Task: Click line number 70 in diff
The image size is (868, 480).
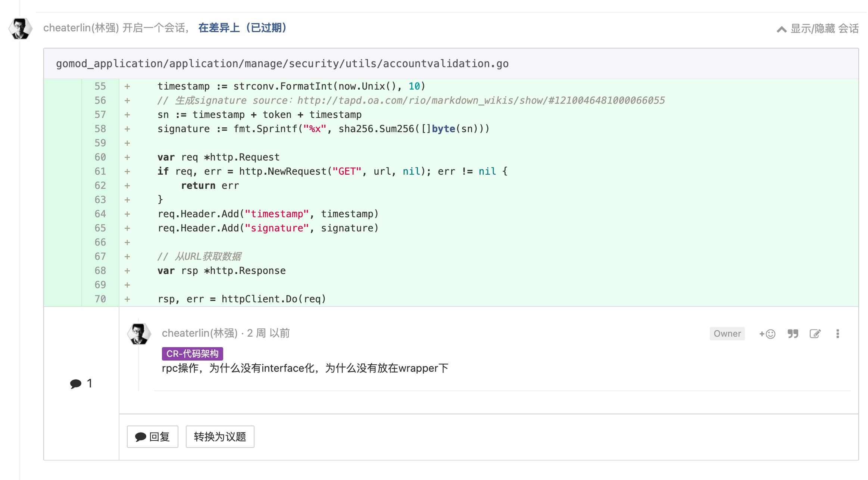Action: pos(100,299)
